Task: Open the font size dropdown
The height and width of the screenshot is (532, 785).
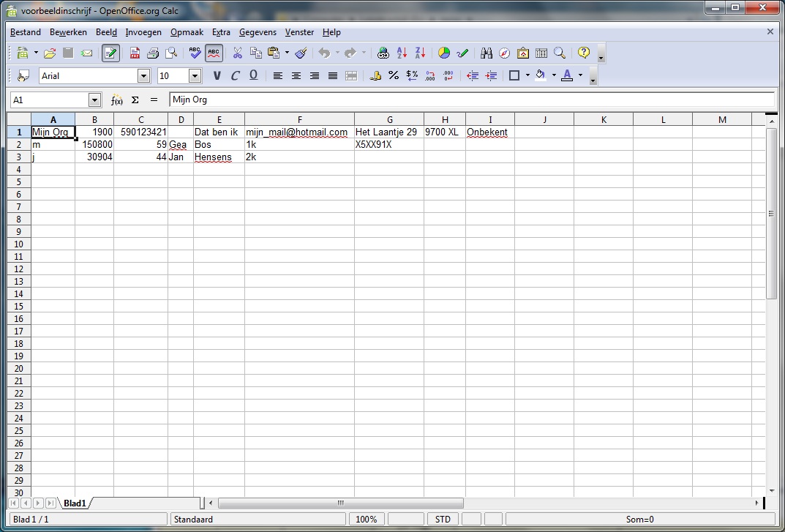Action: (195, 76)
